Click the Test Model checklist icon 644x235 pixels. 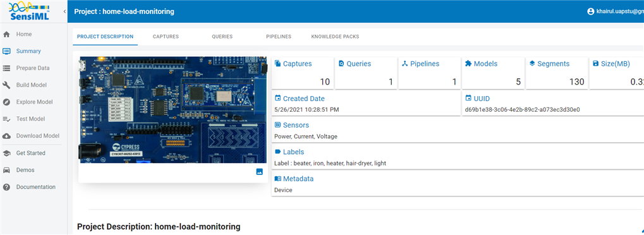pyautogui.click(x=6, y=119)
